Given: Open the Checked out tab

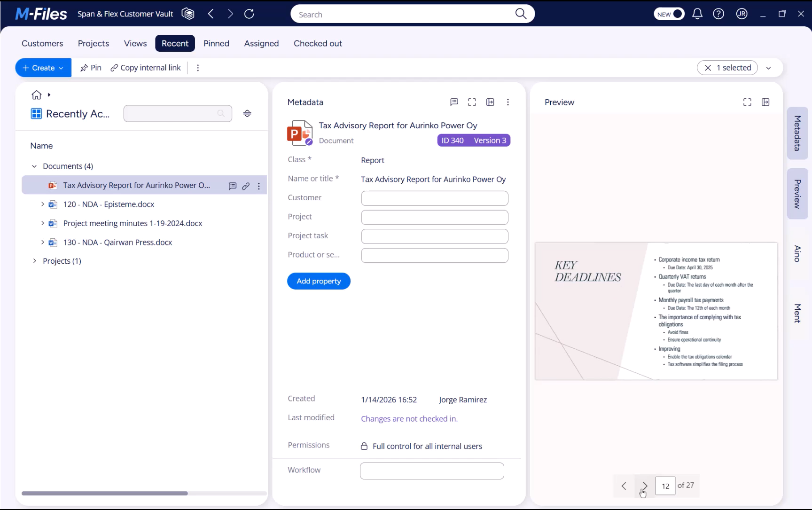Looking at the screenshot, I should (x=318, y=43).
